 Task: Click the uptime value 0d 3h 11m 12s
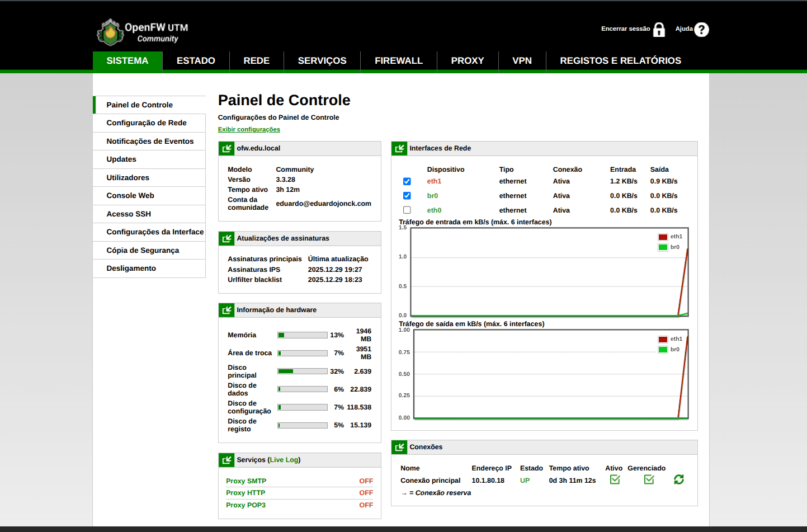572,481
